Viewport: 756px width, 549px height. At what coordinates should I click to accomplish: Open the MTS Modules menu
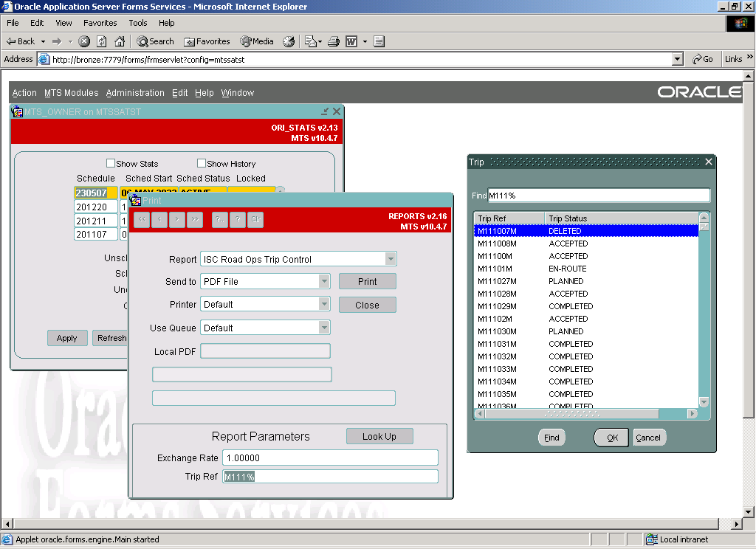click(72, 92)
